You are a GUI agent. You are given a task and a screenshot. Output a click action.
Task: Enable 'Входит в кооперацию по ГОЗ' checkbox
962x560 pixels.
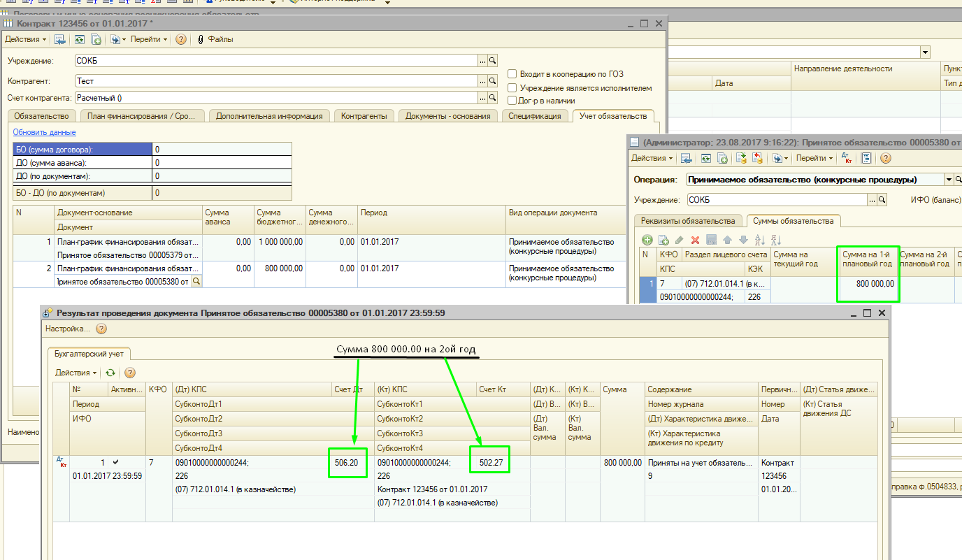512,74
